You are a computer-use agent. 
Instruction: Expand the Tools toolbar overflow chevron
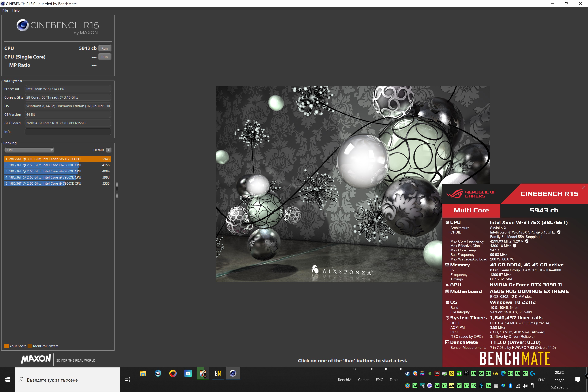click(401, 369)
